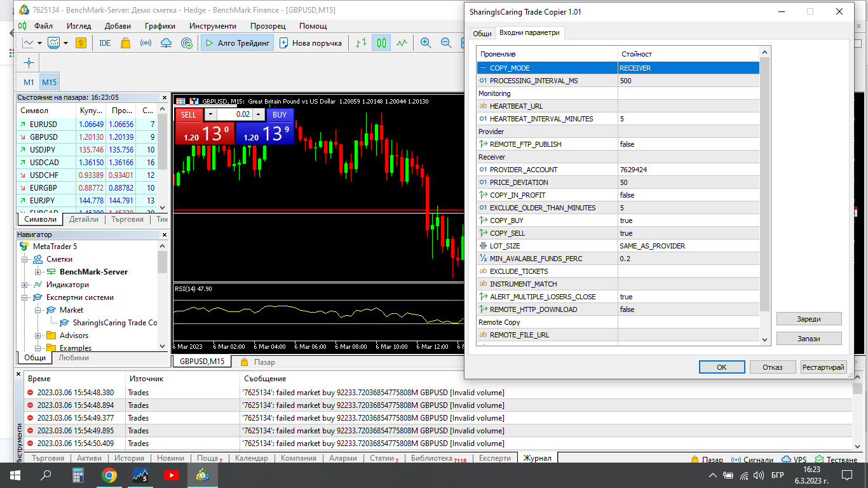This screenshot has height=488, width=868.
Task: Switch chart to candlesticks icon
Action: [x=382, y=43]
